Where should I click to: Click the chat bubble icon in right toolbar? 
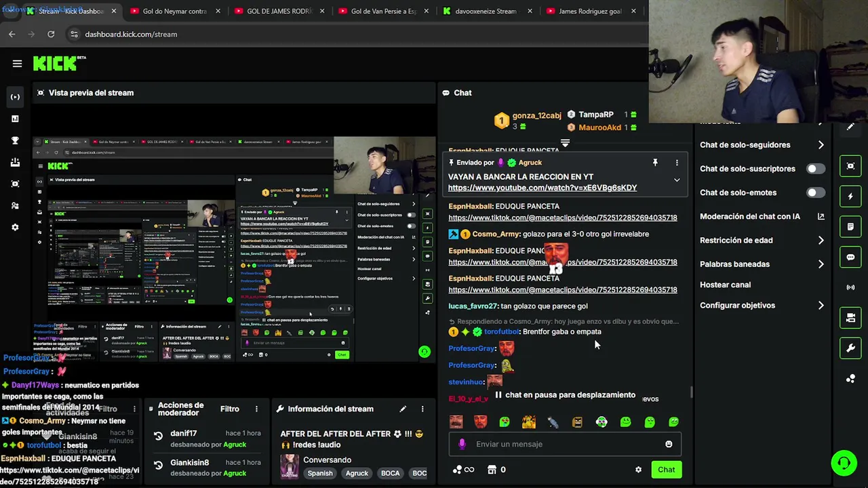(x=850, y=257)
